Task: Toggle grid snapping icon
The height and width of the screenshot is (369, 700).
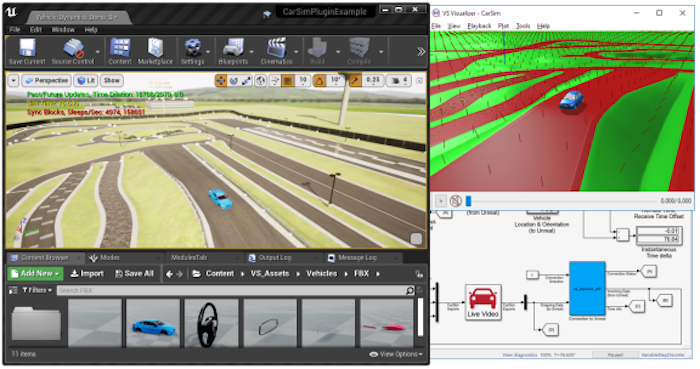Action: 288,81
